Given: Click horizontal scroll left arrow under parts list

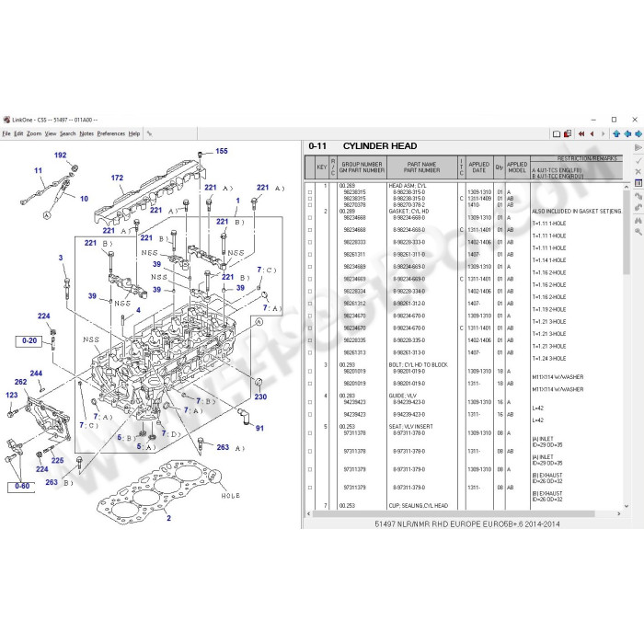Looking at the screenshot, I should pyautogui.click(x=309, y=513).
